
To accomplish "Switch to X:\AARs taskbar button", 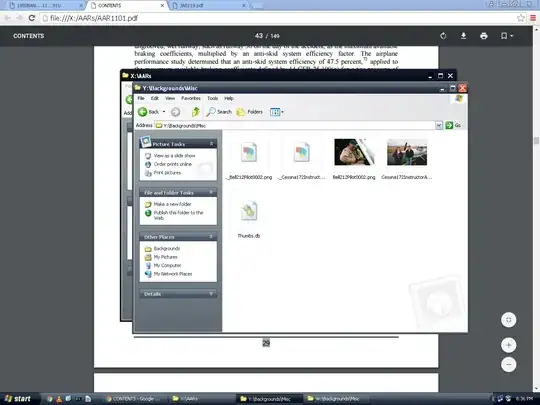I will click(202, 399).
